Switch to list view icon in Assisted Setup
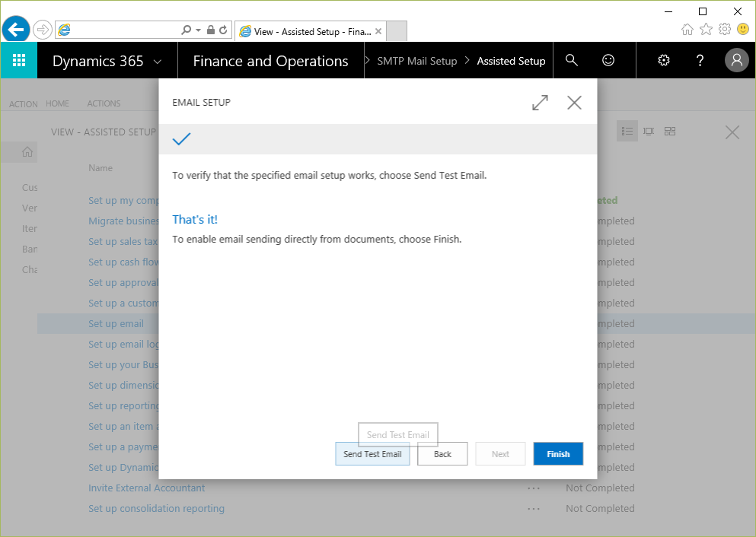 pos(627,131)
